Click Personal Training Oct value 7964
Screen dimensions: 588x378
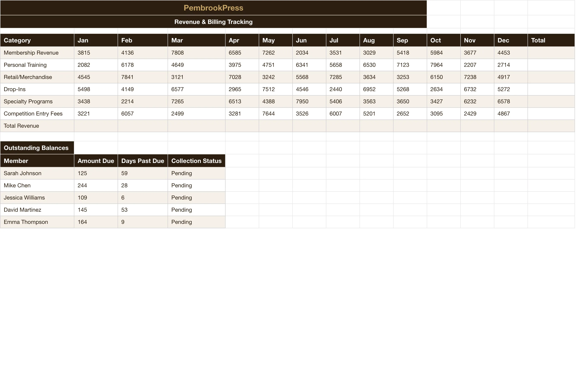click(444, 65)
